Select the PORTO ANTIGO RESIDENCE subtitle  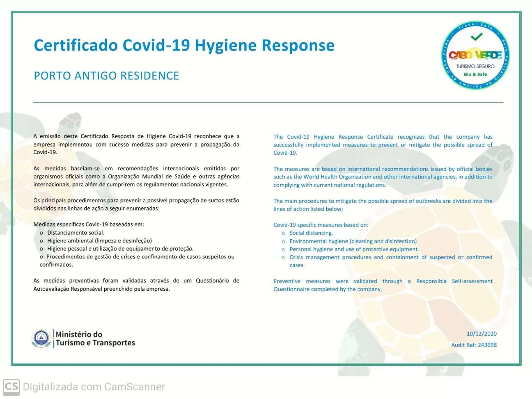106,76
